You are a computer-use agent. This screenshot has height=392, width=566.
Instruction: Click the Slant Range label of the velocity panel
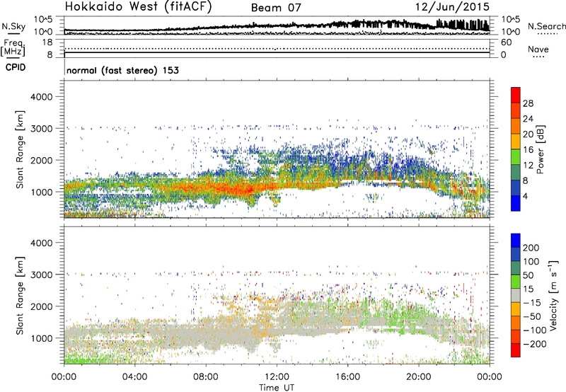pos(20,295)
